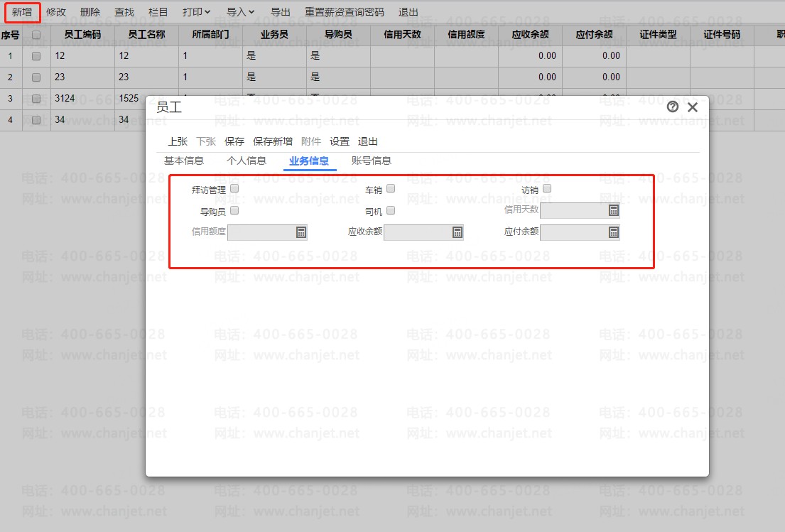Open calculator icon in 应收余额 field
785x532 pixels.
[458, 232]
